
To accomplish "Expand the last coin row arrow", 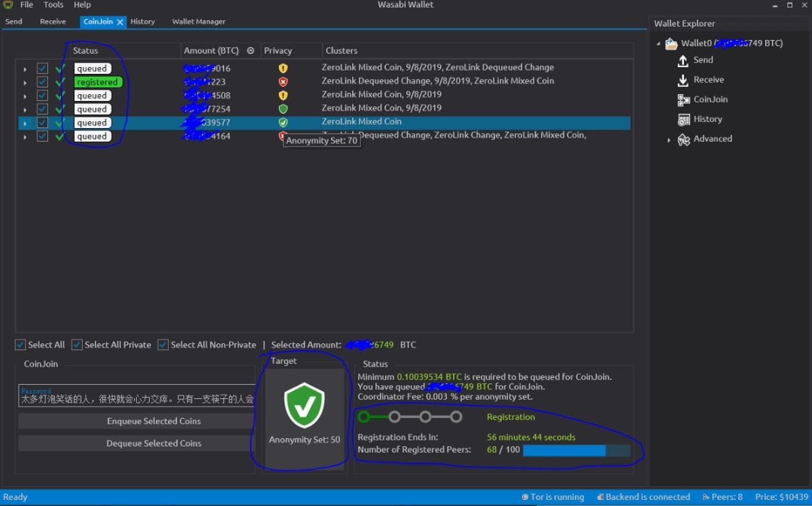I will coord(25,137).
